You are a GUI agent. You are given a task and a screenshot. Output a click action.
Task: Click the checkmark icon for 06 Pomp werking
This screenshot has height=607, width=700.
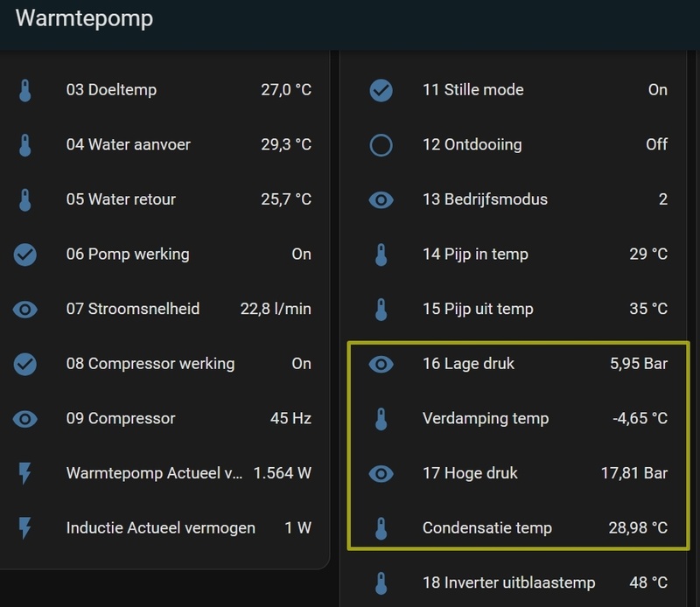coord(25,255)
